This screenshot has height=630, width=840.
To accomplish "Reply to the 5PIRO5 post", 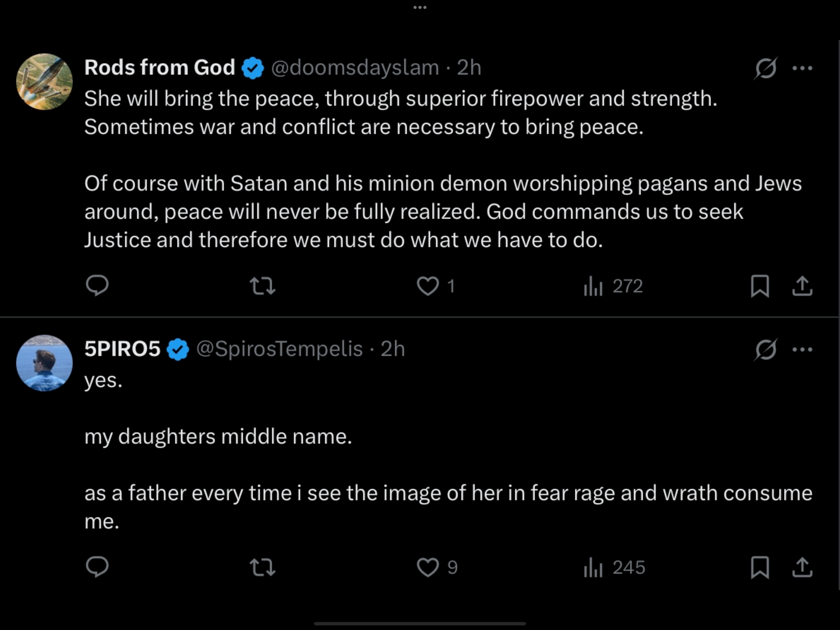I will coord(97,567).
